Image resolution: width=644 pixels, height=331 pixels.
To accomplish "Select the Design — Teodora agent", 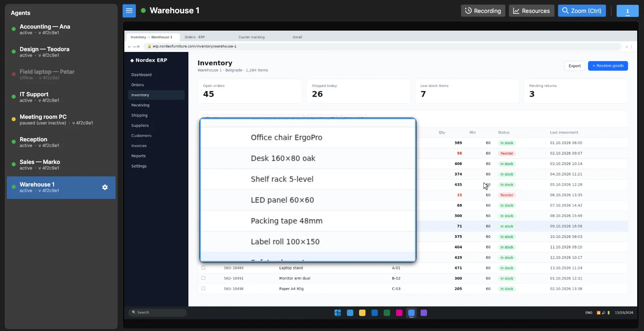I will [61, 52].
